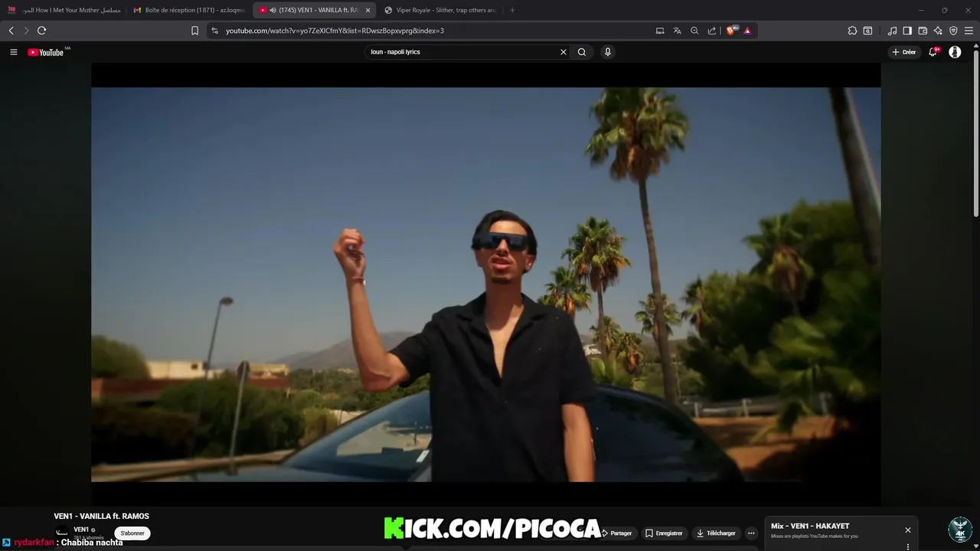The height and width of the screenshot is (551, 980).
Task: Switch to the Boîte de réception Gmail tab
Action: [x=189, y=10]
